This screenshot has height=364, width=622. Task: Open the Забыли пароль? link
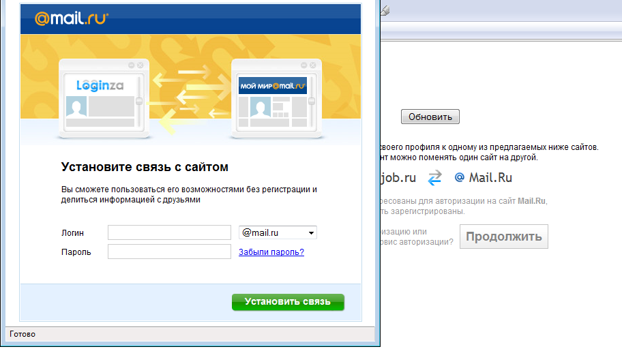(271, 252)
